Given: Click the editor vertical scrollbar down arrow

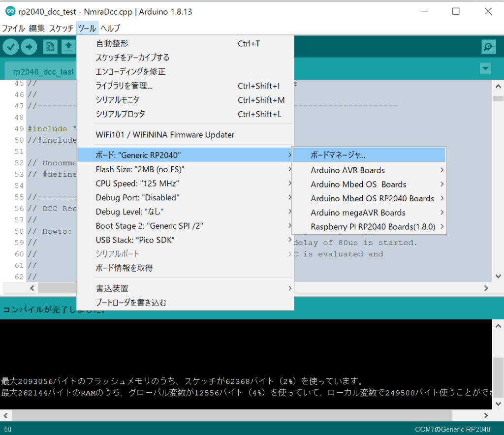Looking at the screenshot, I should pos(498,277).
